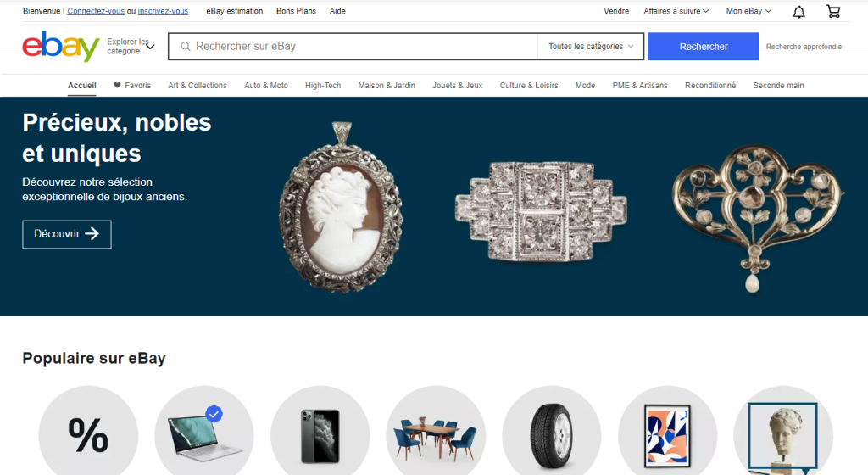
Task: Click the blue Rechercher button
Action: pos(703,47)
